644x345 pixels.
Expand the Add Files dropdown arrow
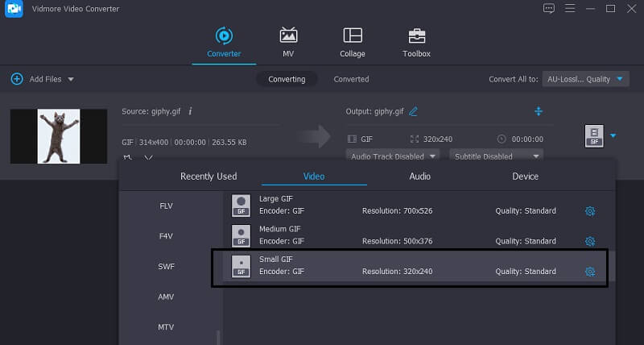[x=71, y=79]
